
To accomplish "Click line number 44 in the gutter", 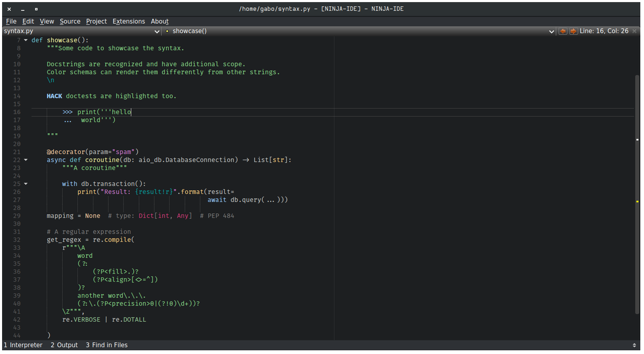I will click(x=16, y=335).
